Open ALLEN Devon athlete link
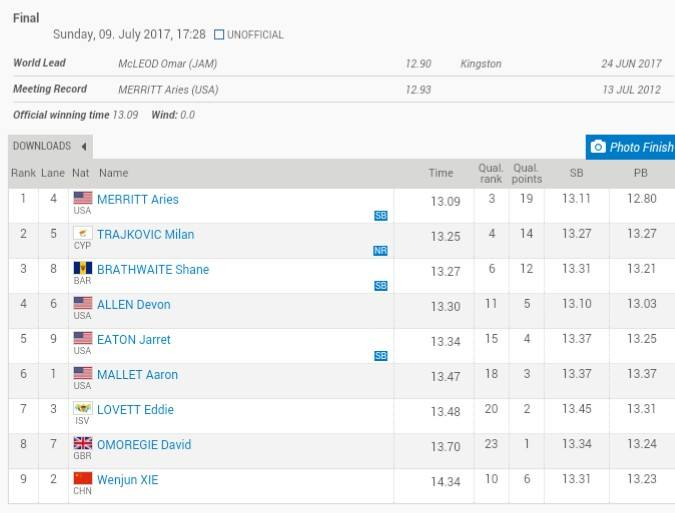Screen dimensions: 675x513 (x=134, y=305)
